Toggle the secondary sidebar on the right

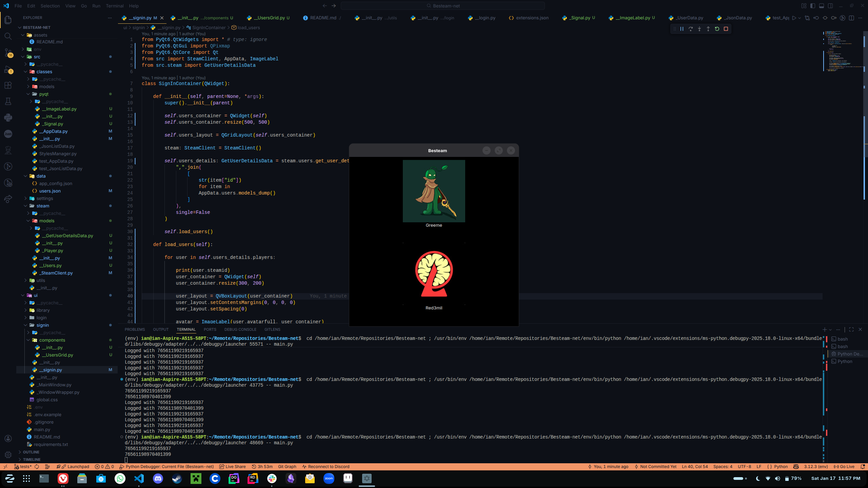pos(830,6)
